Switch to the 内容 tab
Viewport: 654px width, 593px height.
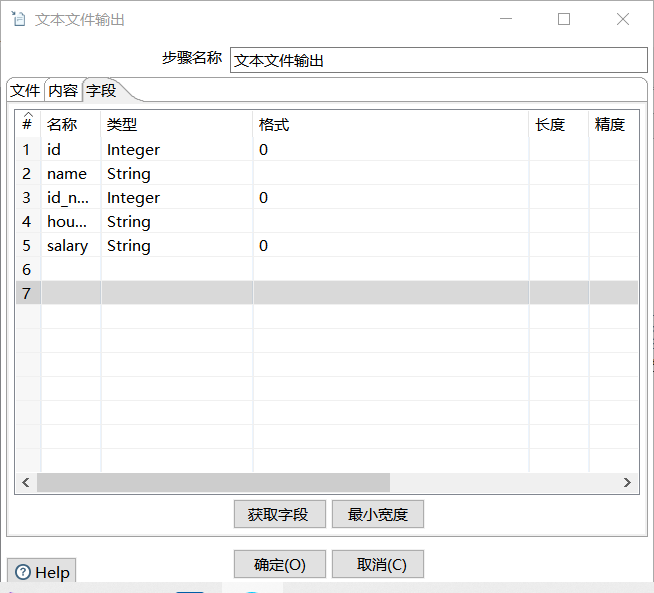pyautogui.click(x=63, y=90)
